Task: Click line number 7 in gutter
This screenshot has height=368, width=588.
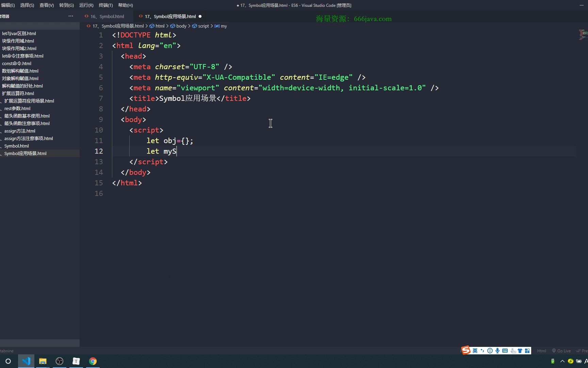Action: [101, 98]
